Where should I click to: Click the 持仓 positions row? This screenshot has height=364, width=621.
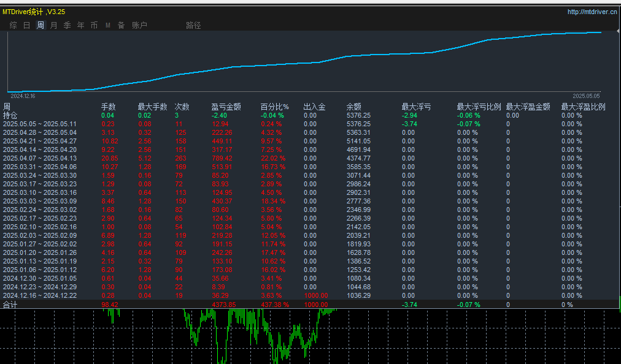[10, 115]
